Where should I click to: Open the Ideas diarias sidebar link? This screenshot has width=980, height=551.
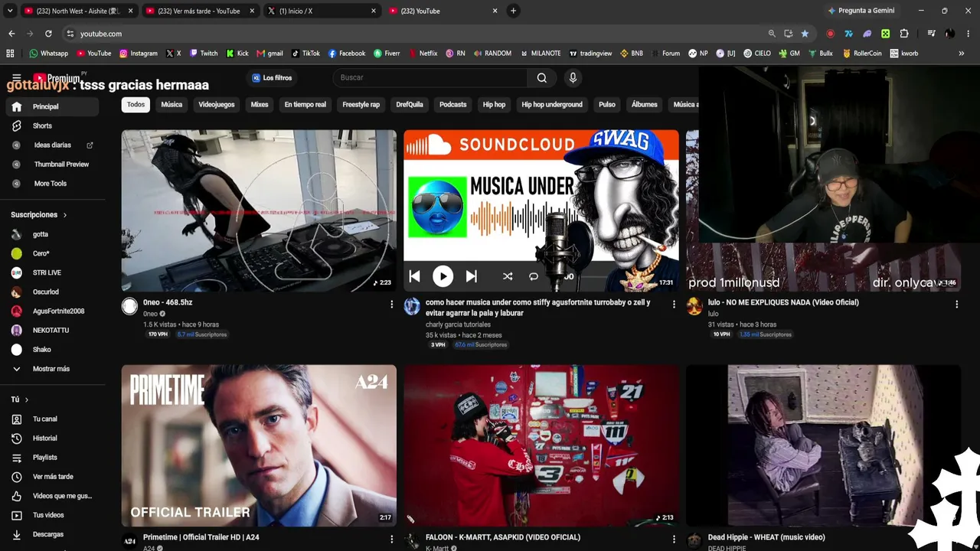[x=52, y=145]
